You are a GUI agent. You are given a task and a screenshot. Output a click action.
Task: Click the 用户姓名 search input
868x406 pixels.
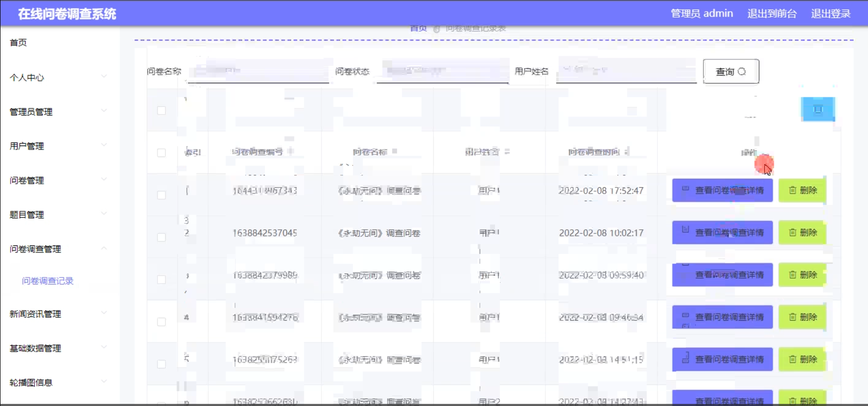[x=626, y=71]
